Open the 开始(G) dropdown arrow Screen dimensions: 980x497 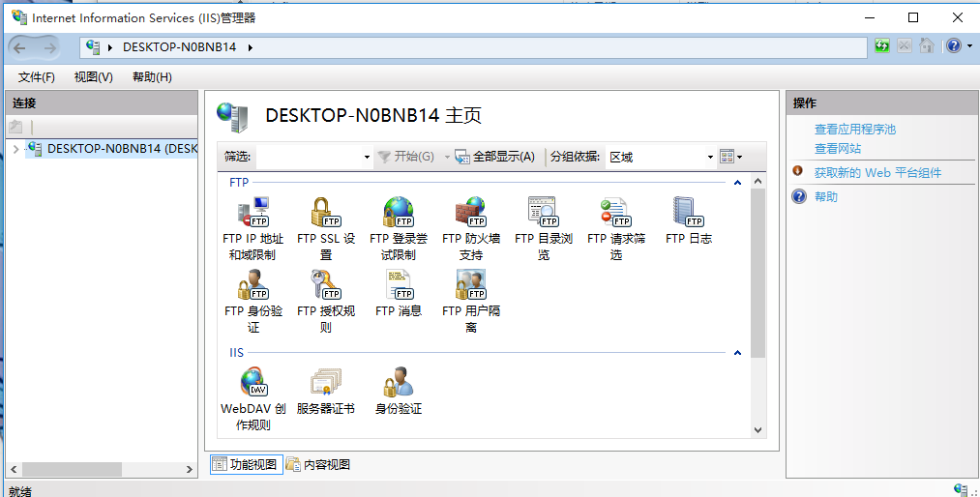point(447,158)
